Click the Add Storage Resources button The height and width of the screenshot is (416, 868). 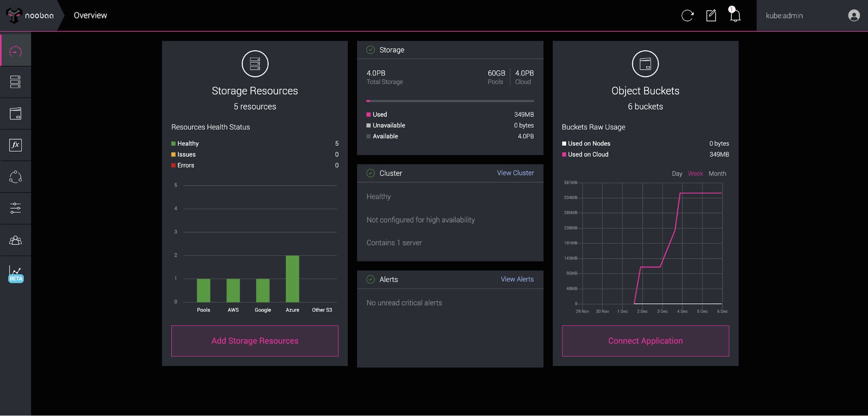pos(254,341)
